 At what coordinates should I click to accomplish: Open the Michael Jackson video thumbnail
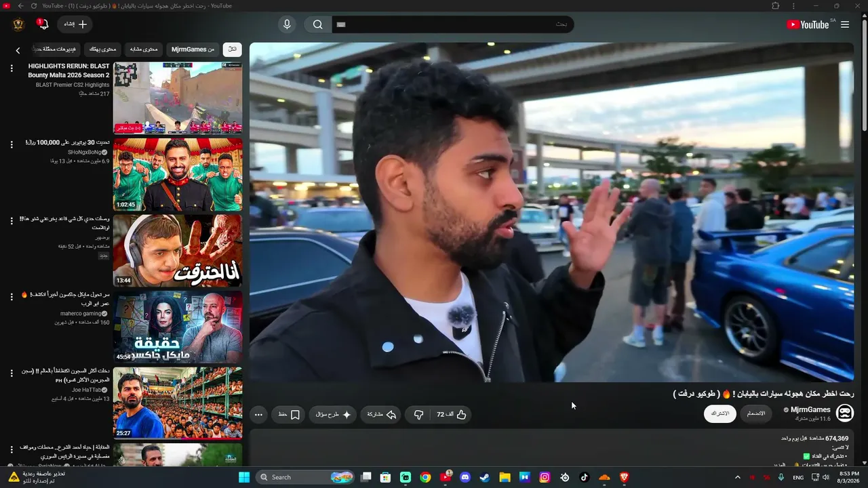pos(178,327)
